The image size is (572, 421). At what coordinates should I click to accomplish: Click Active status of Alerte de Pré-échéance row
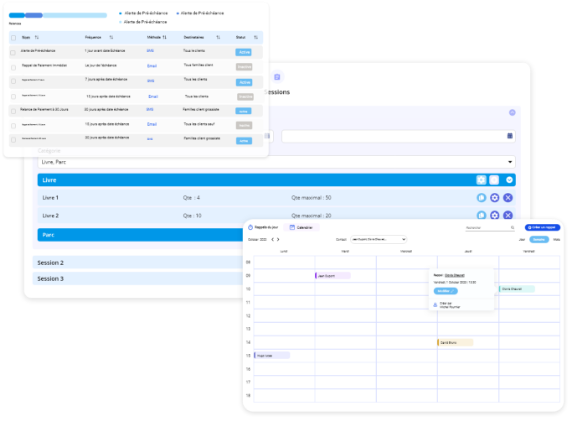pos(244,52)
